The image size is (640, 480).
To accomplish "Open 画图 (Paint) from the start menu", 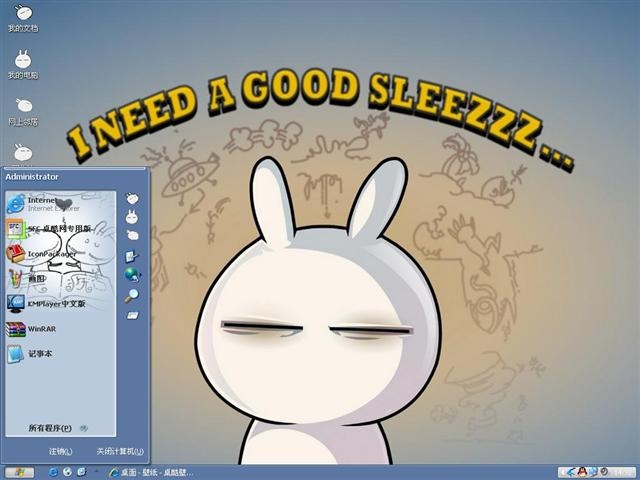I will [26, 279].
